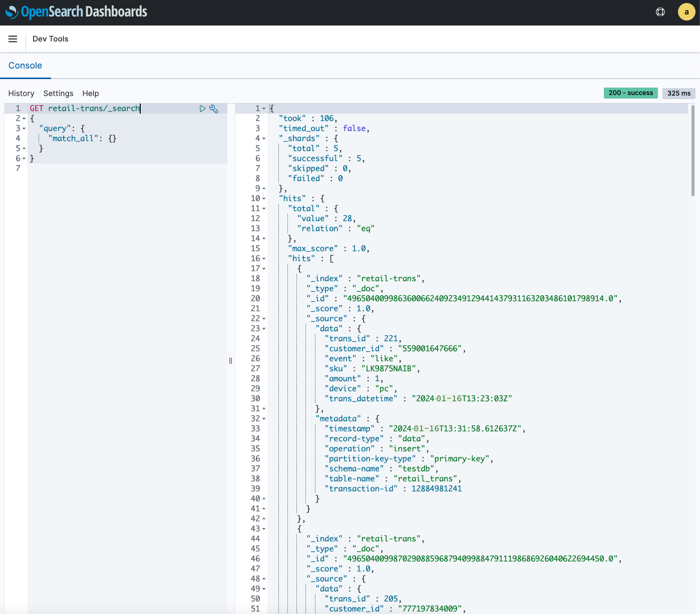Fold the "metadata" block at line 32
The height and width of the screenshot is (614, 700).
(x=264, y=419)
